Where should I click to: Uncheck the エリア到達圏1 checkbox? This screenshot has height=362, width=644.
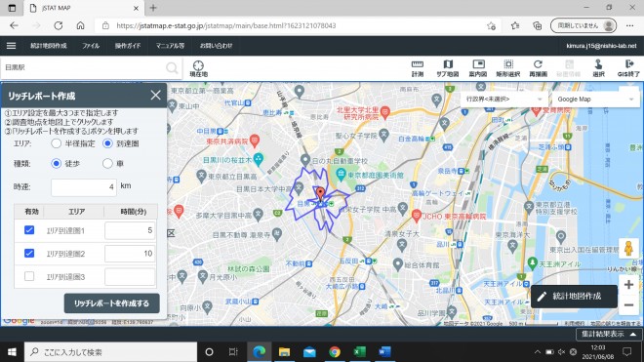pyautogui.click(x=29, y=230)
